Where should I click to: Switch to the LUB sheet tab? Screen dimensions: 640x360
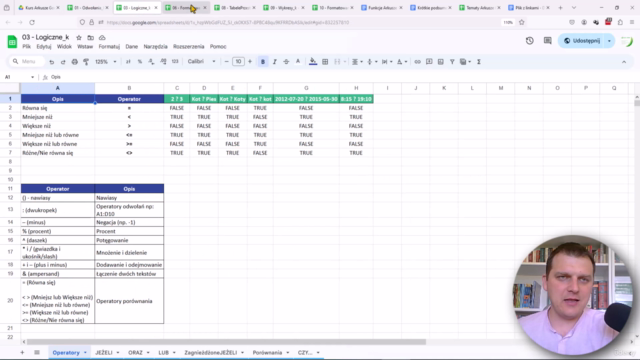pyautogui.click(x=163, y=353)
